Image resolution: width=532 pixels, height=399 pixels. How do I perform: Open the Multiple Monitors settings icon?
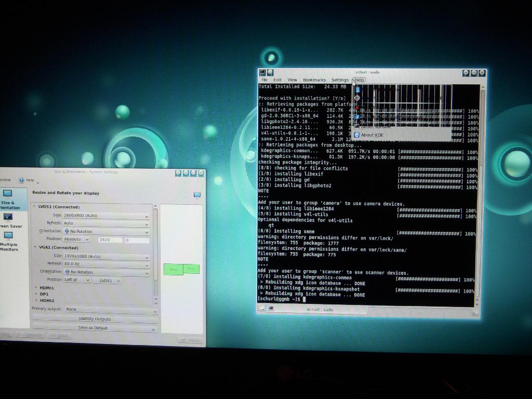(8, 236)
